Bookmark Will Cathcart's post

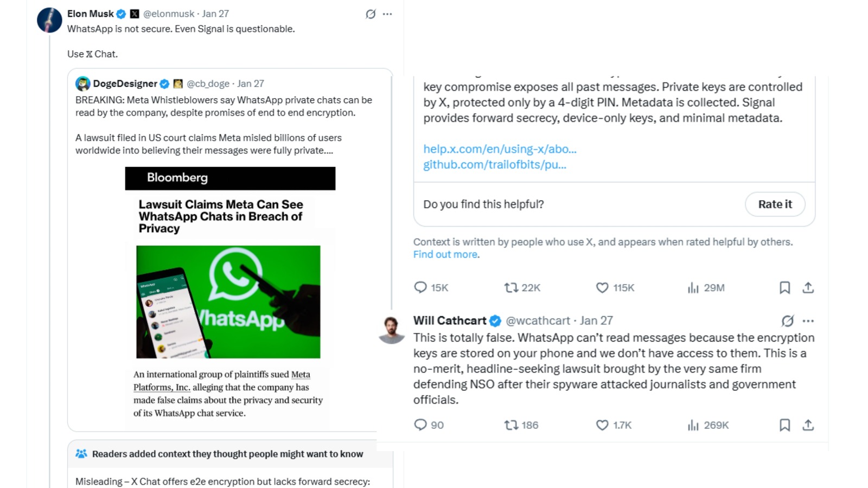click(784, 425)
